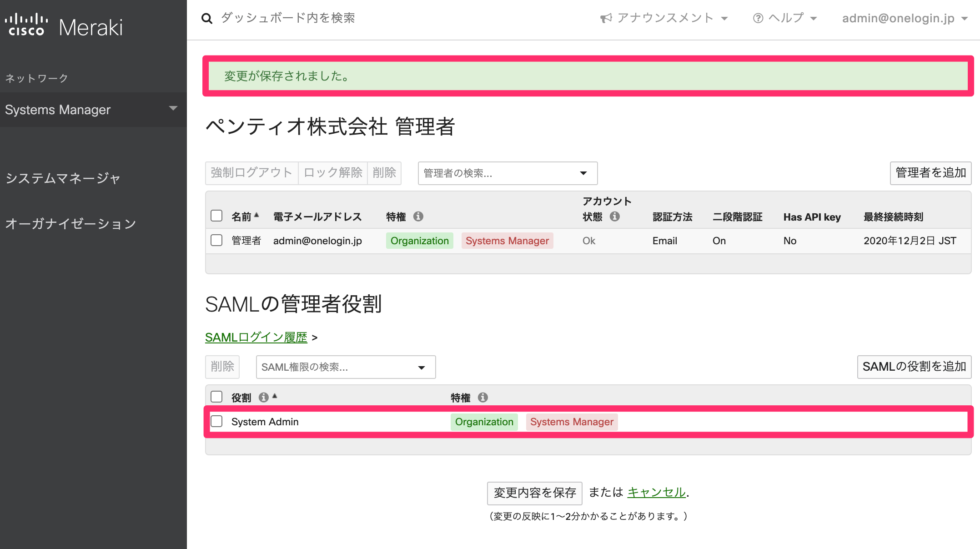The height and width of the screenshot is (549, 980).
Task: Click 削除 button above SAML roles
Action: [x=222, y=367]
